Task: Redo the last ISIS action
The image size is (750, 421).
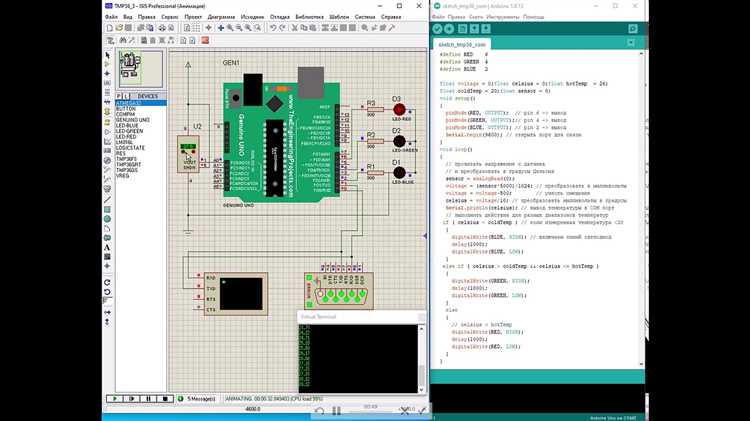Action: pos(282,28)
